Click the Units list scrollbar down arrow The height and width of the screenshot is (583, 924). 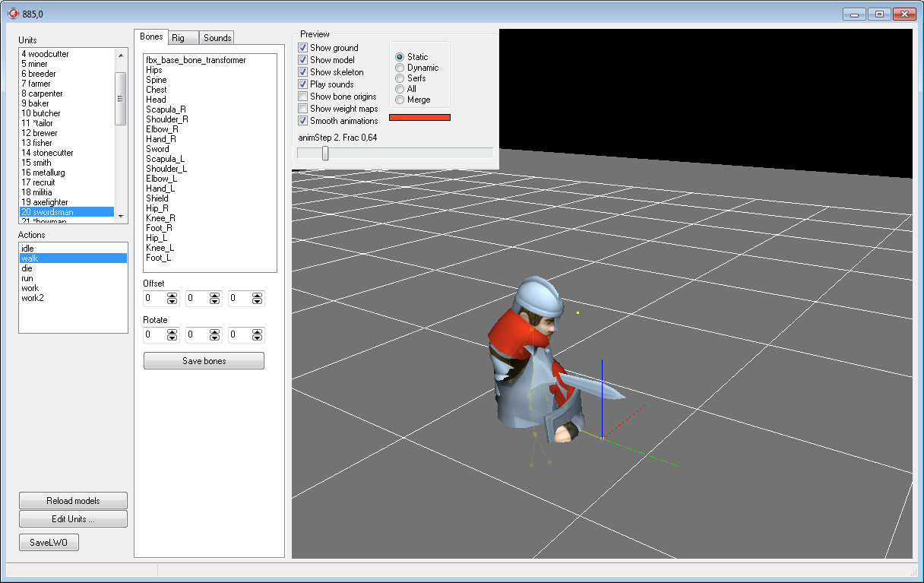(x=120, y=216)
